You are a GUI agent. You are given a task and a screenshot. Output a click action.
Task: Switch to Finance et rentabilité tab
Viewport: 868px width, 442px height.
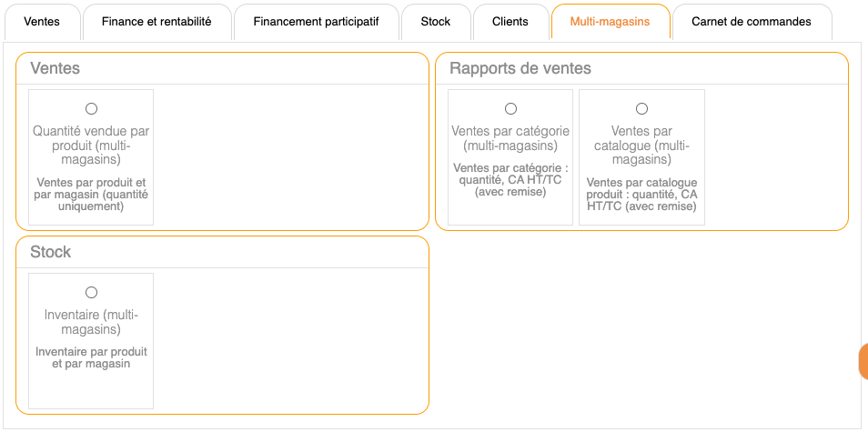156,21
